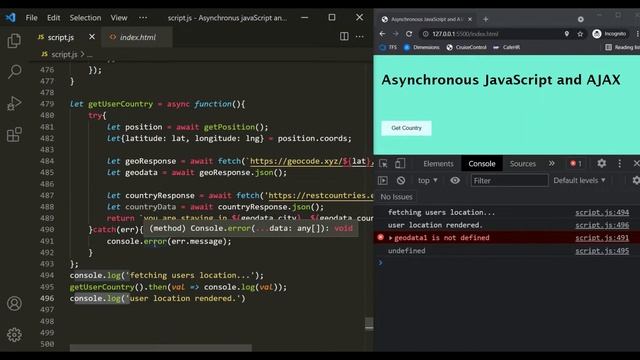Split the editor right
The height and width of the screenshot is (360, 640).
[344, 37]
